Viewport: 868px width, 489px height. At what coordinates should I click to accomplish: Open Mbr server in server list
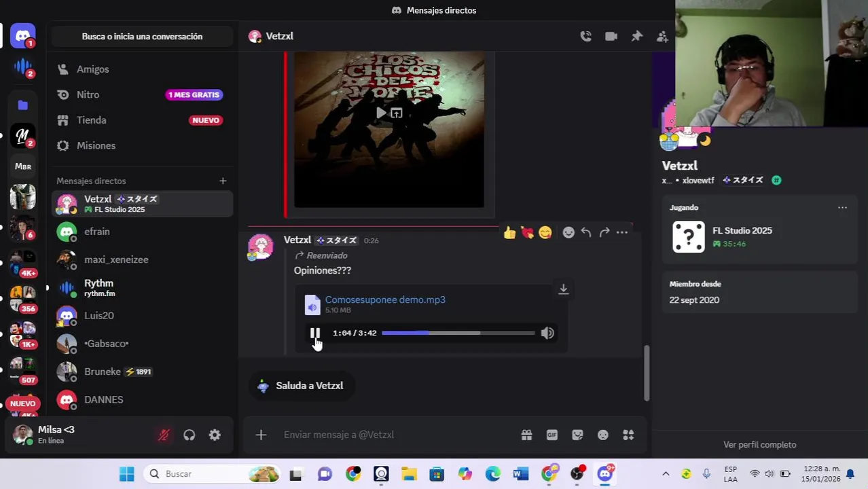coord(23,166)
